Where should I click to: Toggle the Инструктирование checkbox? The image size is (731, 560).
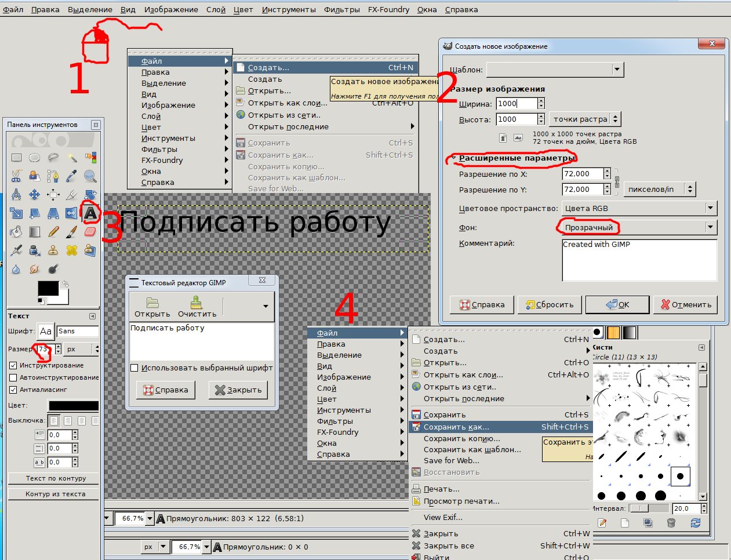pos(13,365)
